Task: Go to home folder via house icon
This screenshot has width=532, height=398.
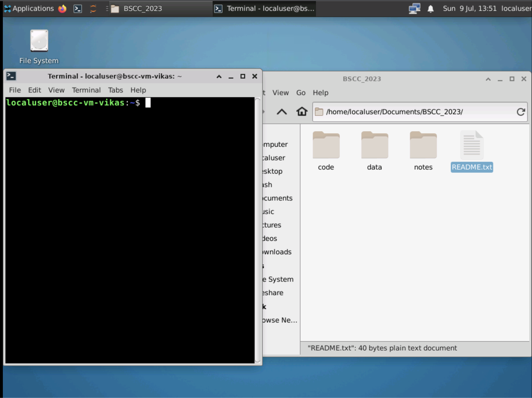Action: click(302, 112)
